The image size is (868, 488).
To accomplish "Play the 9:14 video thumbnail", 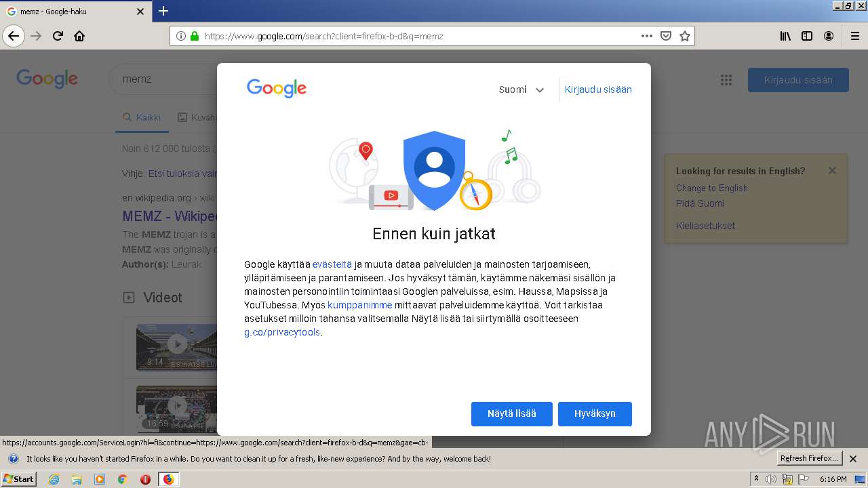I will click(x=177, y=347).
